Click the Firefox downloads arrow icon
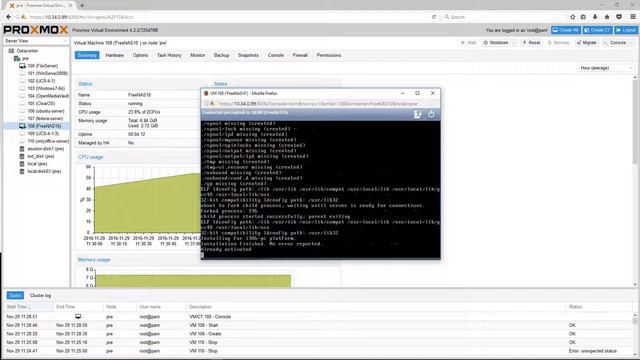This screenshot has height=360, width=640. (x=595, y=17)
